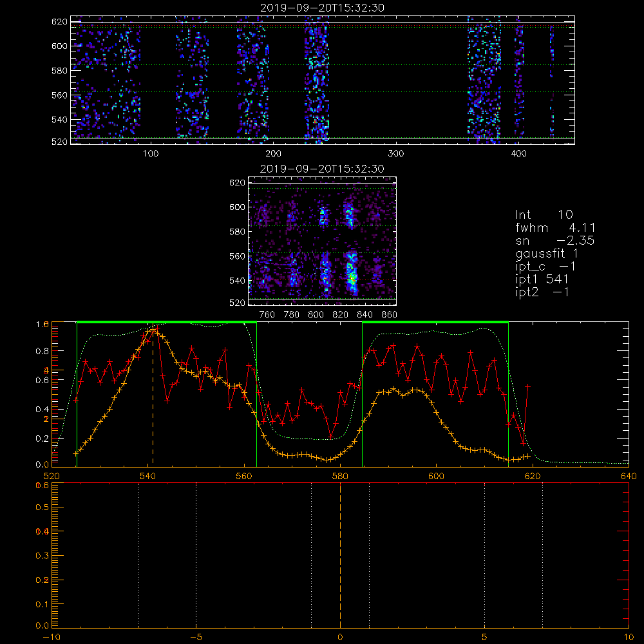Click the thick green bar spanning 525–562
Viewport: 644px width, 644px height.
[x=167, y=323]
